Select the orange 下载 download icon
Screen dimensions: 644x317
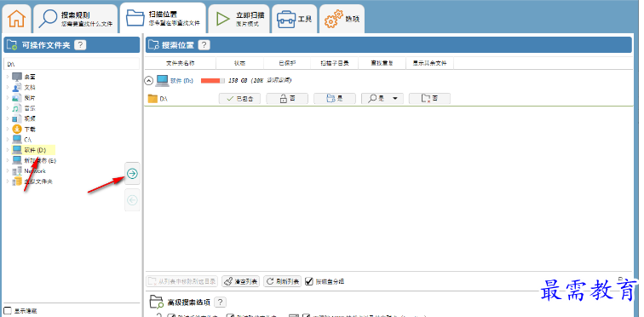(x=17, y=129)
